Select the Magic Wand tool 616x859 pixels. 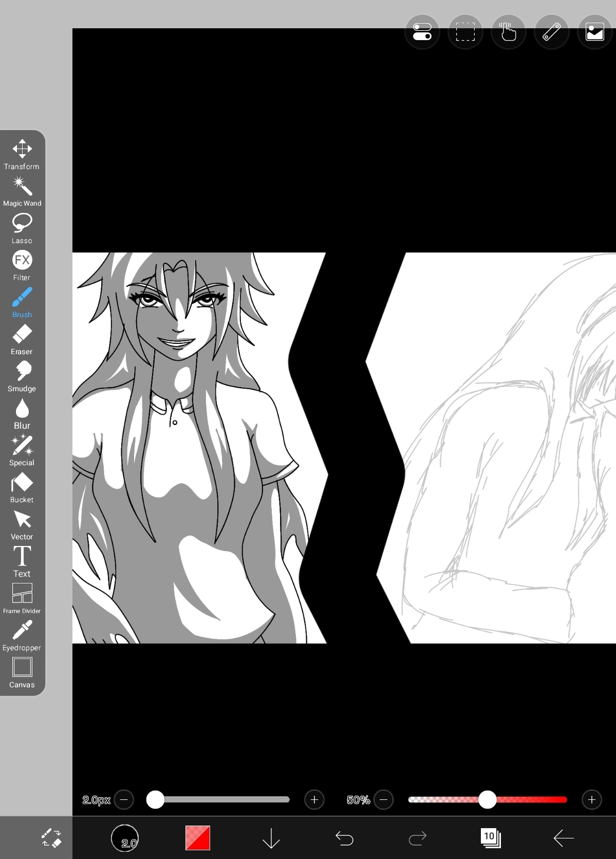(22, 191)
